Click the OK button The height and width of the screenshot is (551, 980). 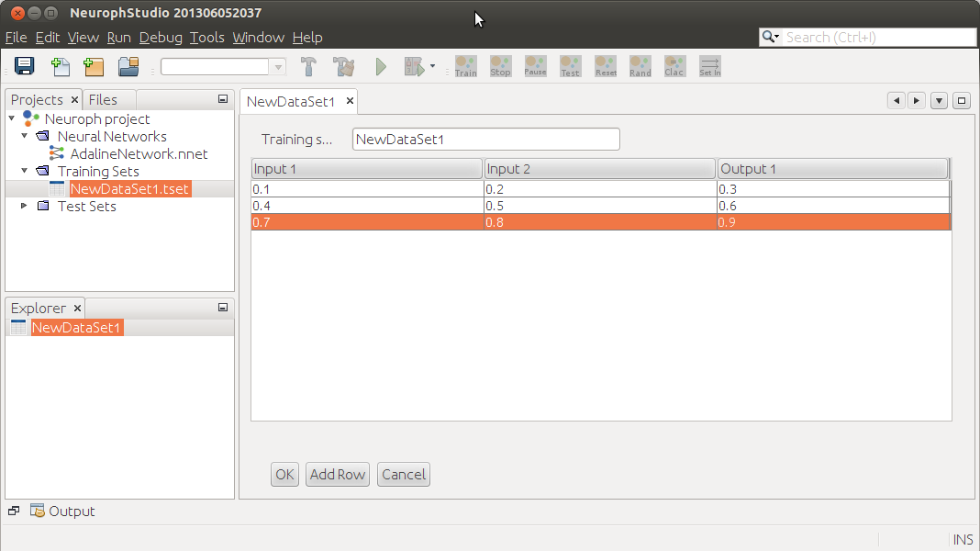click(x=284, y=475)
